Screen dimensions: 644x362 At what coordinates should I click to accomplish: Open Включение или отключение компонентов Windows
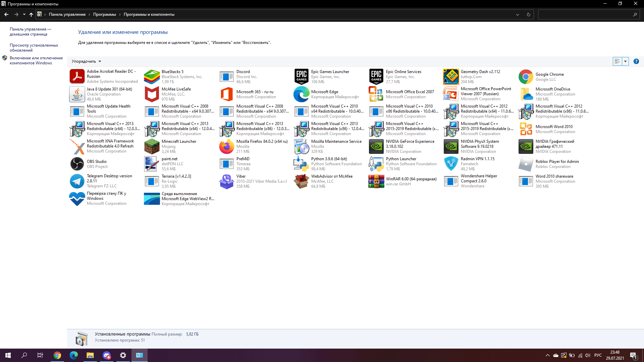coord(36,60)
